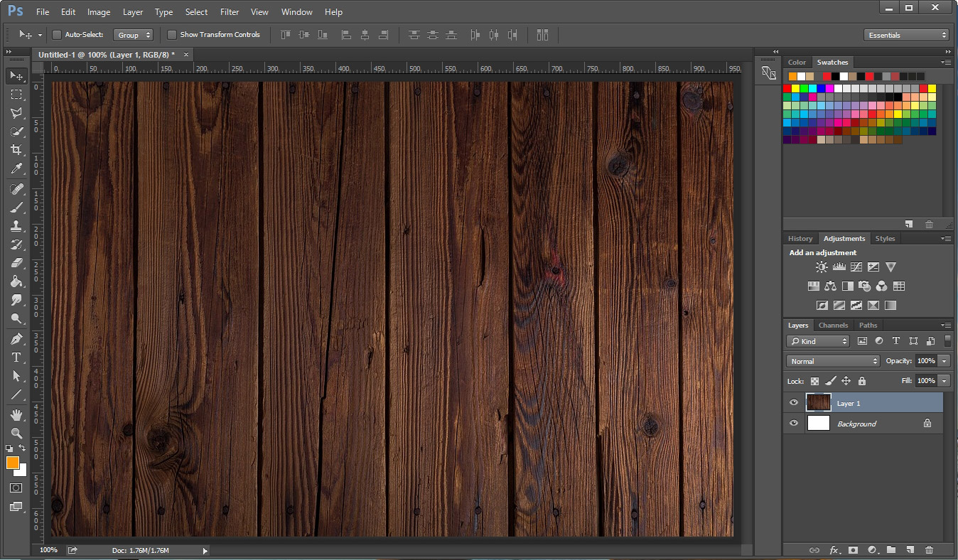Click the orange foreground color swatch

pyautogui.click(x=12, y=463)
